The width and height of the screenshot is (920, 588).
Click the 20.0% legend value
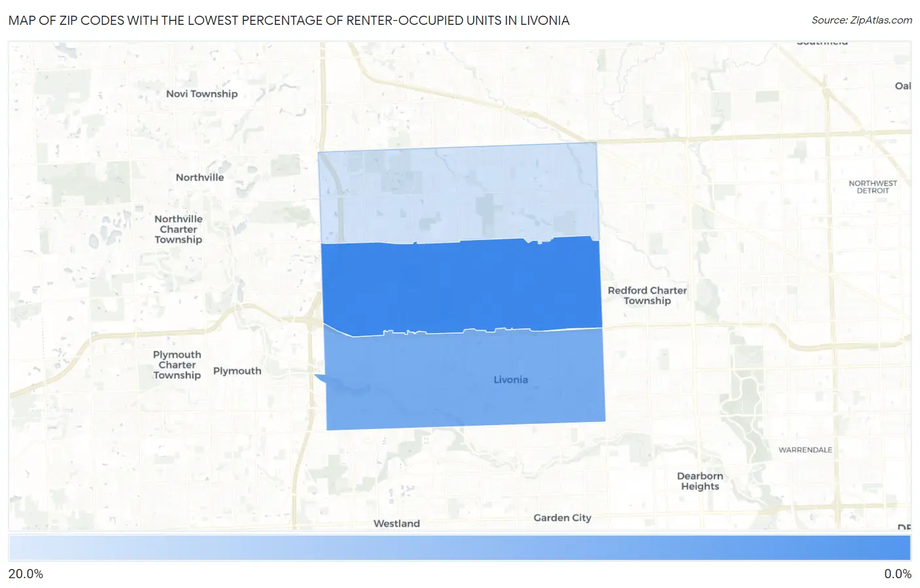tap(26, 574)
